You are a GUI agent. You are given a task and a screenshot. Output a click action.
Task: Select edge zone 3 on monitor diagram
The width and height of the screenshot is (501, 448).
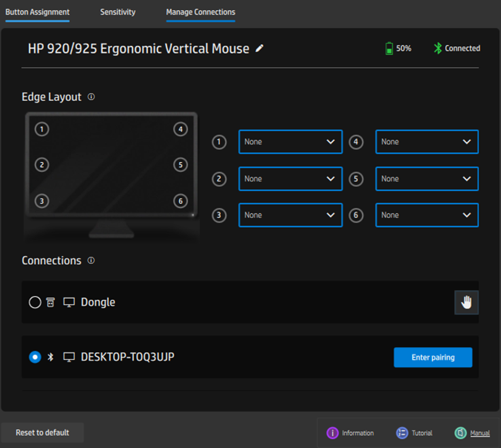42,201
